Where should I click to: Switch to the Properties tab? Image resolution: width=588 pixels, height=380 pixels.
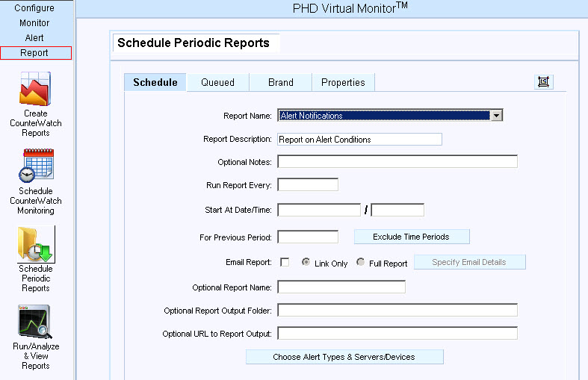tap(343, 82)
